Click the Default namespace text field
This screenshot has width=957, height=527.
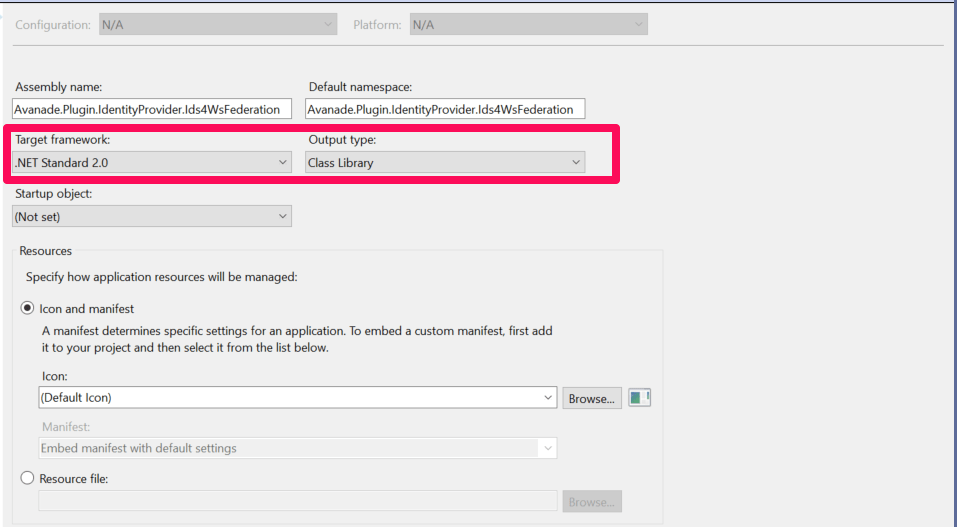pyautogui.click(x=445, y=109)
